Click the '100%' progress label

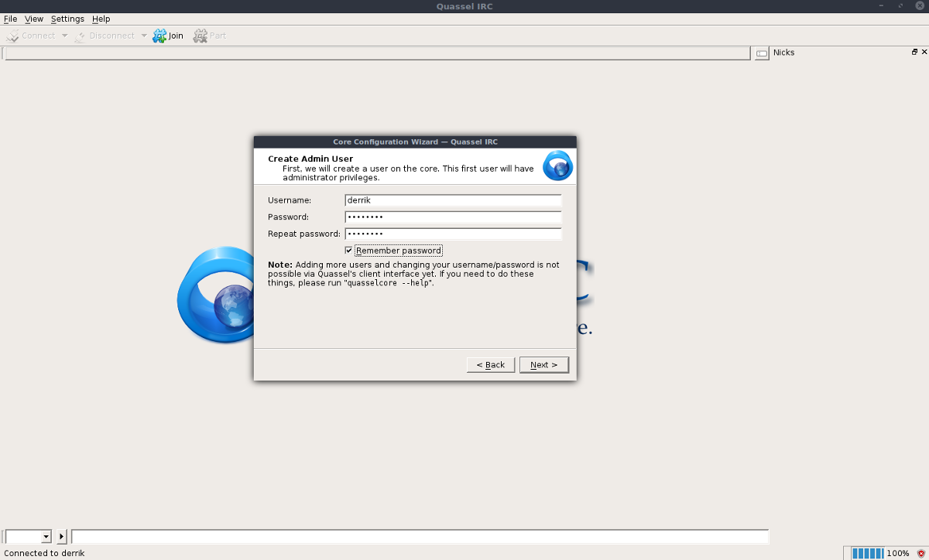tap(898, 554)
